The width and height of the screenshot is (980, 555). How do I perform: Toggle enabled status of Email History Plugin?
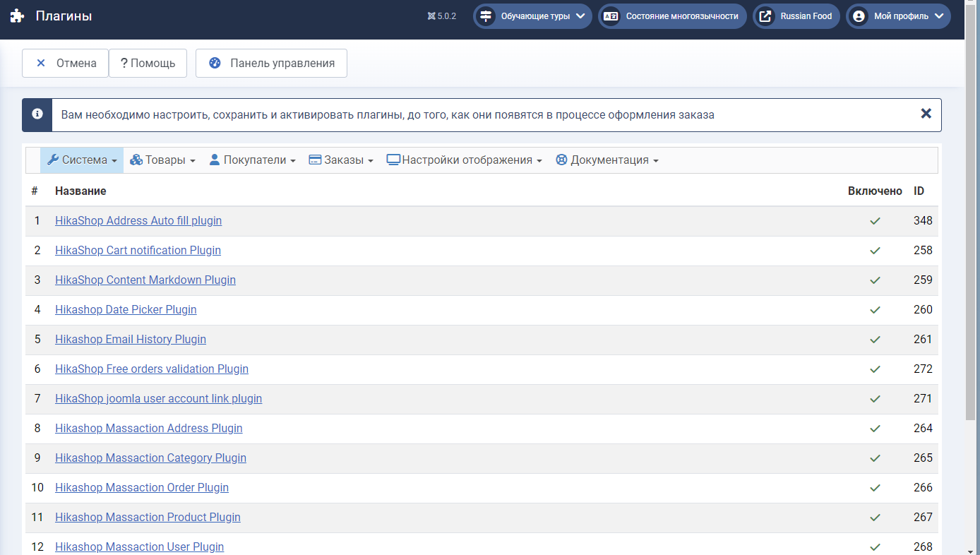(x=876, y=340)
